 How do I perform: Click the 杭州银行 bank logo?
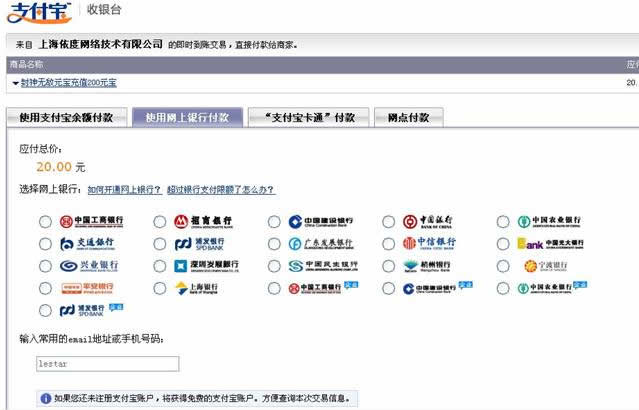[x=427, y=266]
